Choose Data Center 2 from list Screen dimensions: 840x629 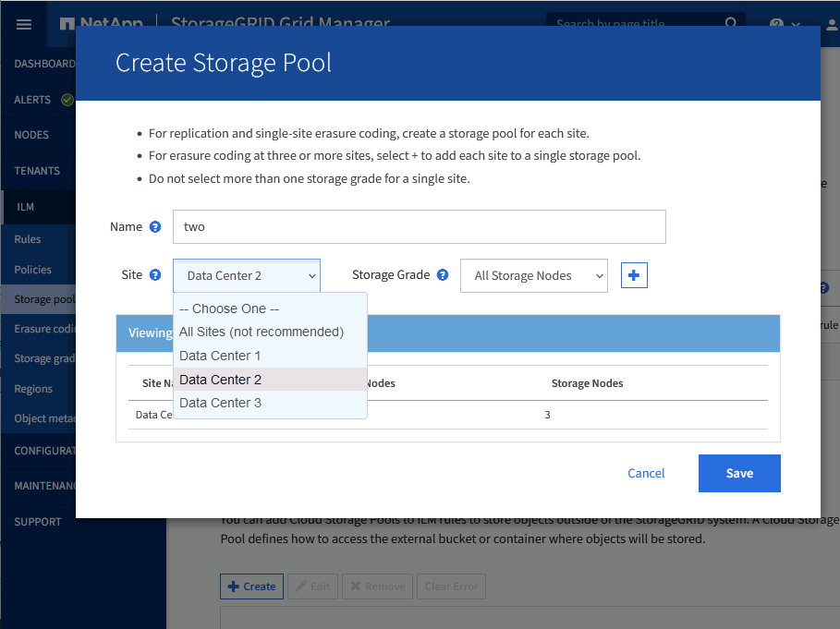pyautogui.click(x=270, y=380)
